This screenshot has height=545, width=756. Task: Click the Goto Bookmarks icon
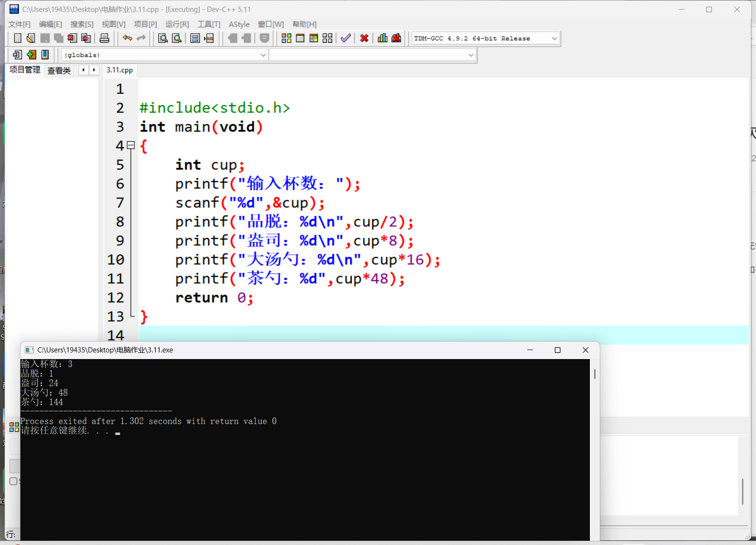(45, 55)
